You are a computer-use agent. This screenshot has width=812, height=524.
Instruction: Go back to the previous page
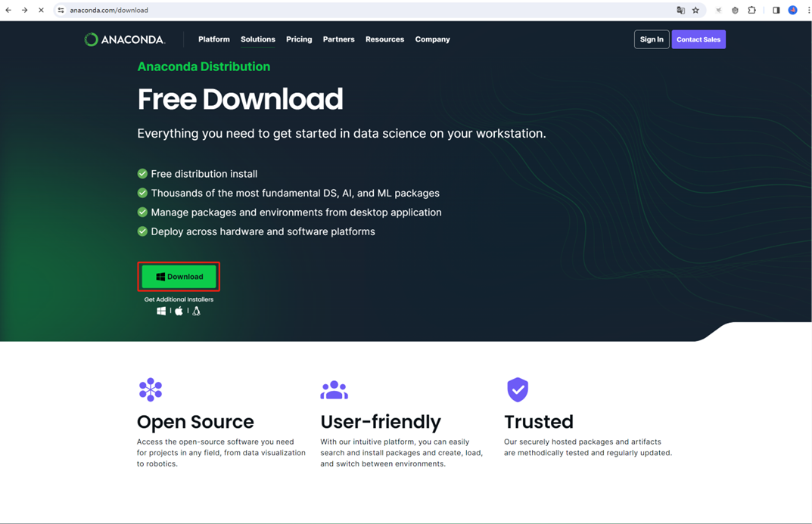[8, 10]
